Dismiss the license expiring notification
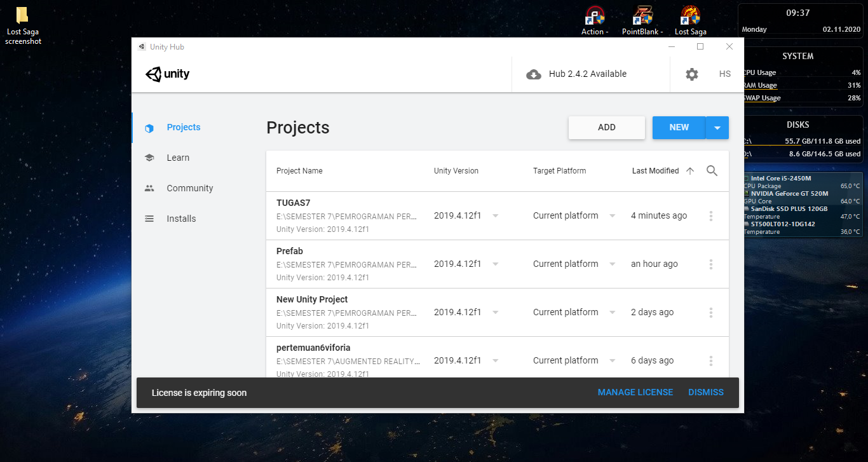 pyautogui.click(x=706, y=393)
